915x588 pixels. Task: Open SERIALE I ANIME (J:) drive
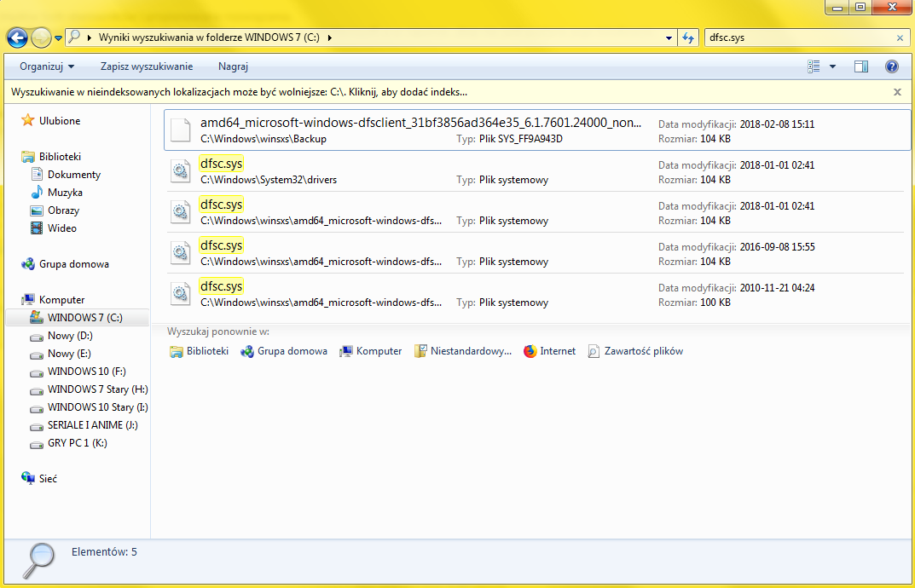93,425
